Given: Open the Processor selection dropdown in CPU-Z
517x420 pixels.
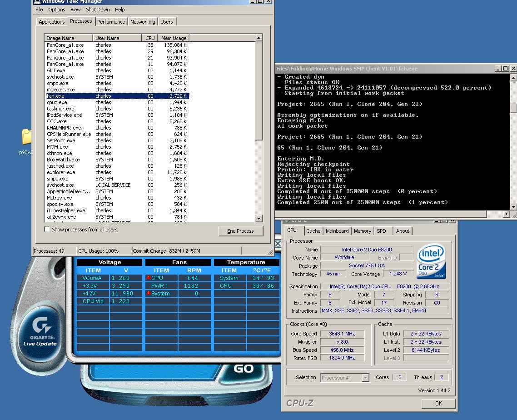Looking at the screenshot, I should click(365, 377).
